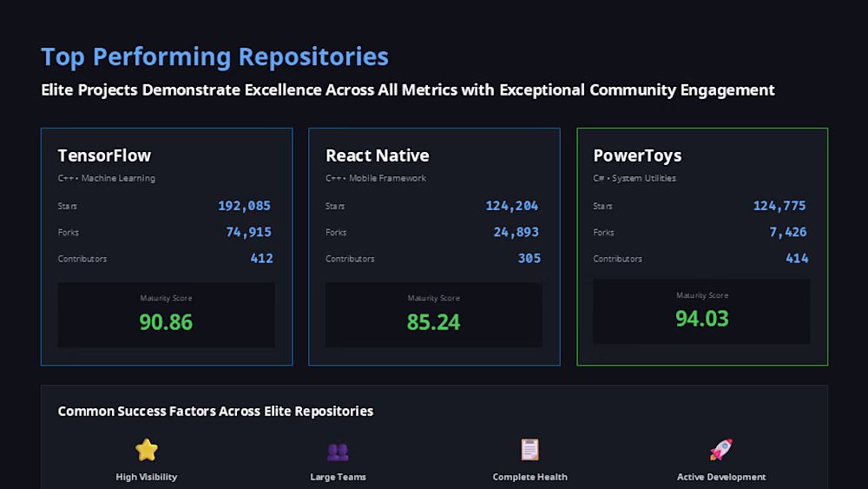This screenshot has height=489, width=868.
Task: Click the 'Maturity Score' label in PowerToys card
Action: coord(702,295)
